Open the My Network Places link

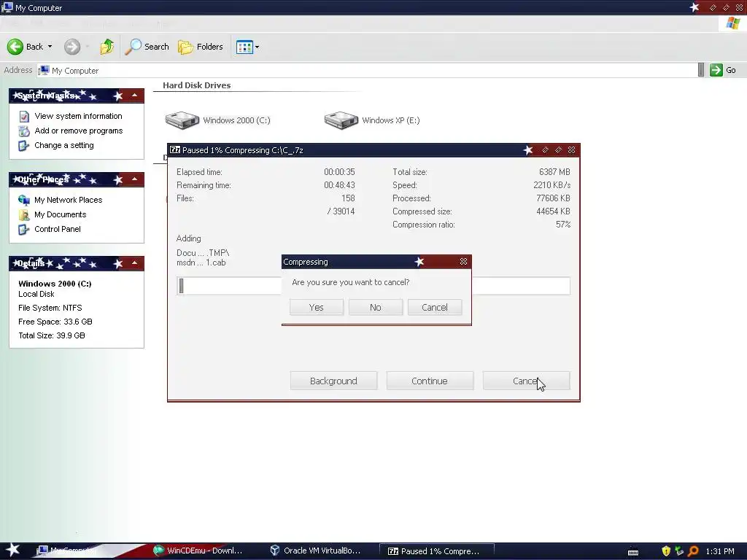[x=68, y=200]
